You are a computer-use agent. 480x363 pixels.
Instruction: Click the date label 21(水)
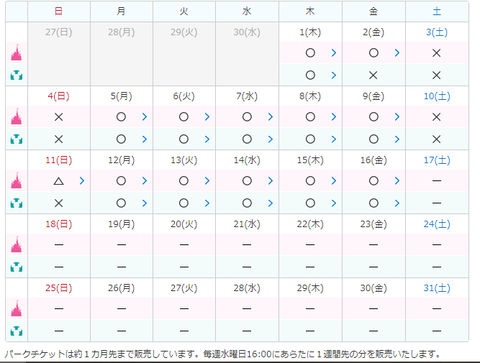[247, 224]
